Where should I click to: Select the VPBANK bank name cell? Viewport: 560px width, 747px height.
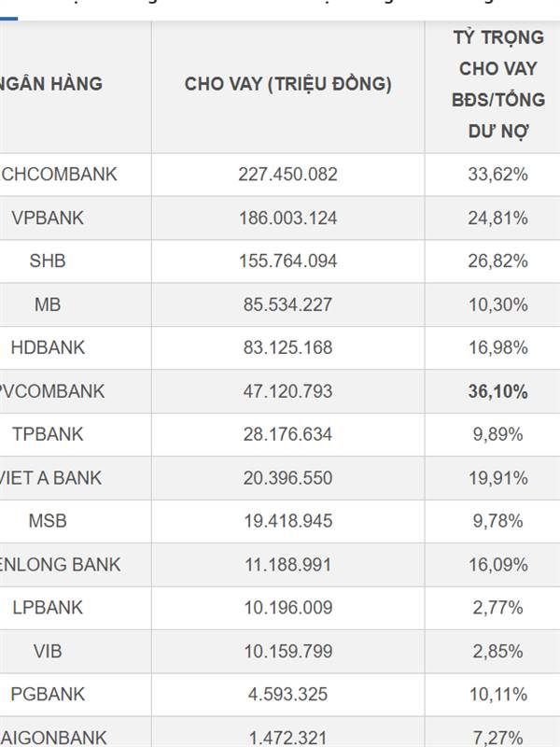pyautogui.click(x=48, y=218)
